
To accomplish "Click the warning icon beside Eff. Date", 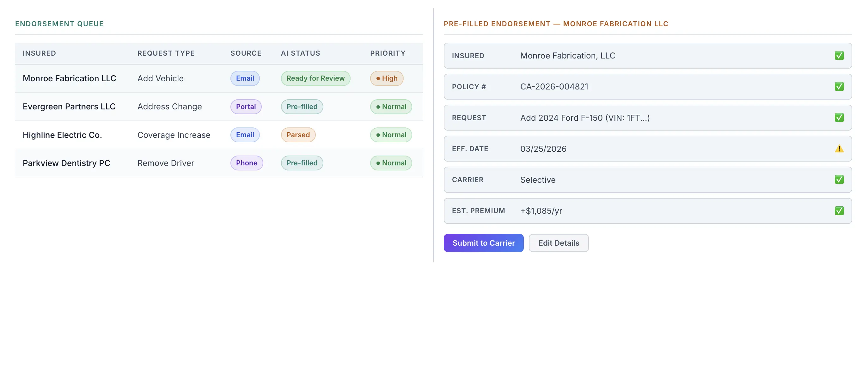I will point(839,149).
